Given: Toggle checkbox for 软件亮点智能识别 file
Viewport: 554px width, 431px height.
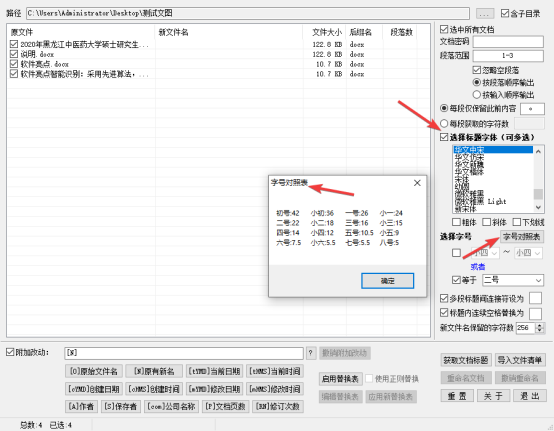Looking at the screenshot, I should [x=14, y=74].
